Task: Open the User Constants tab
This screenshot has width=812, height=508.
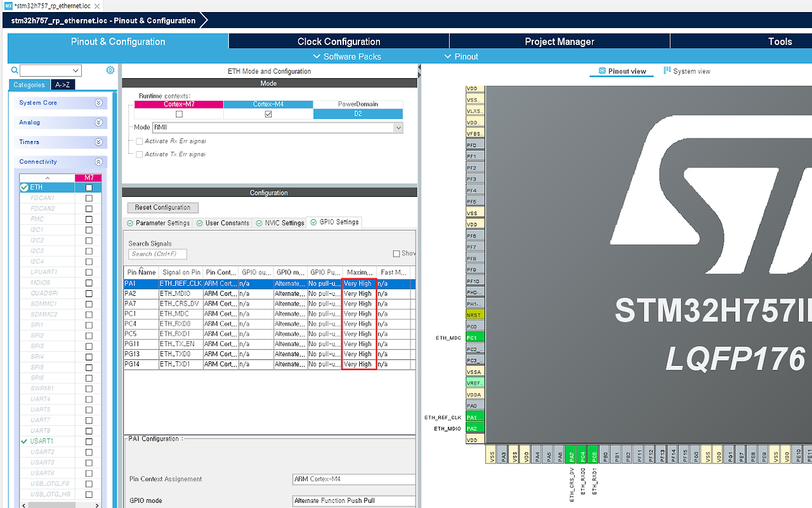Action: 223,223
